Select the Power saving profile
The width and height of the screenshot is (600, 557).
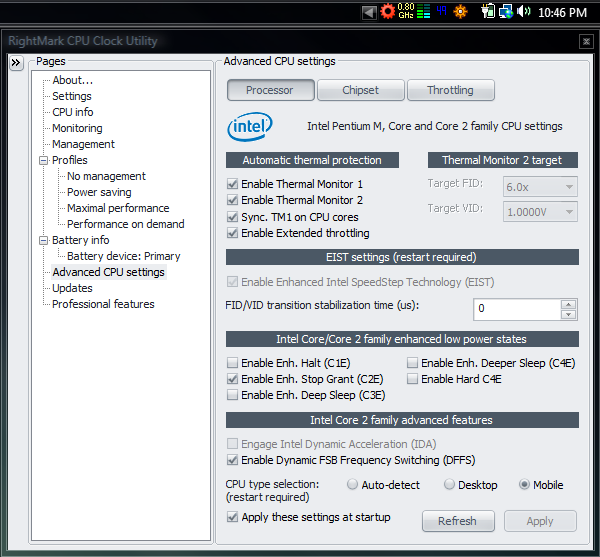coord(99,192)
